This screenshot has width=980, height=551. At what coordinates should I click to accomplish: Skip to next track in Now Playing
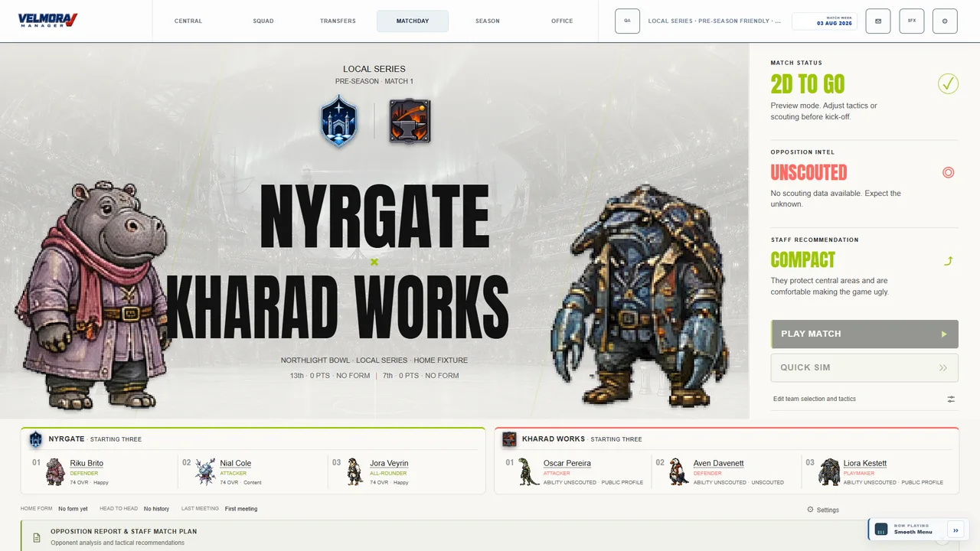pos(955,529)
